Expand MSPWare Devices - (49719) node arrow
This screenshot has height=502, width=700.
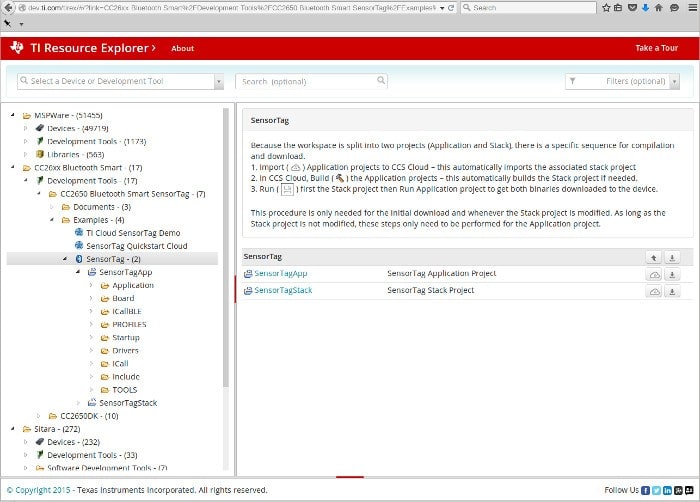point(25,128)
